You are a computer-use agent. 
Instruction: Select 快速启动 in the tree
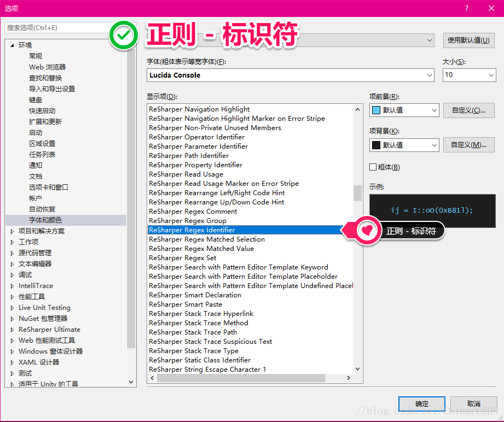(x=42, y=110)
